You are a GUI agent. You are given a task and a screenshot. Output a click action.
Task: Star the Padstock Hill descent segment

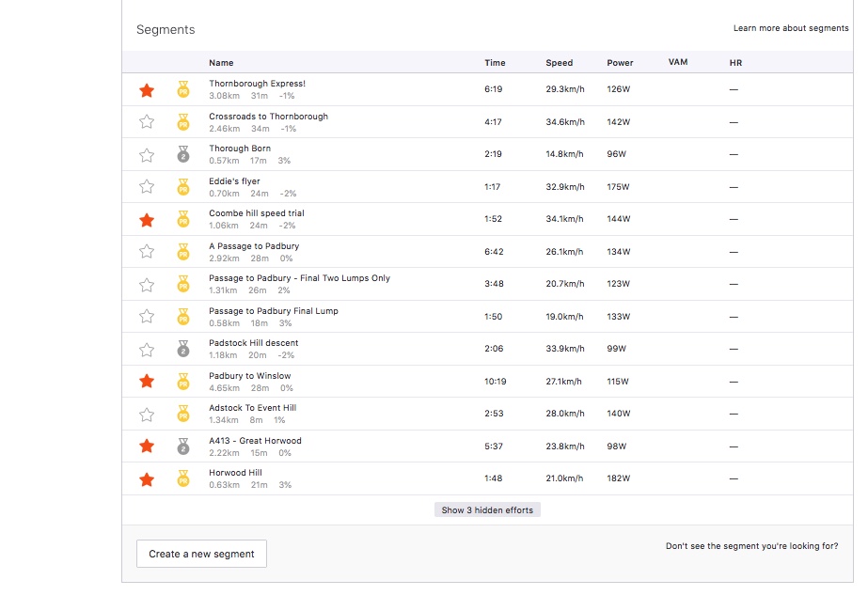pos(147,349)
